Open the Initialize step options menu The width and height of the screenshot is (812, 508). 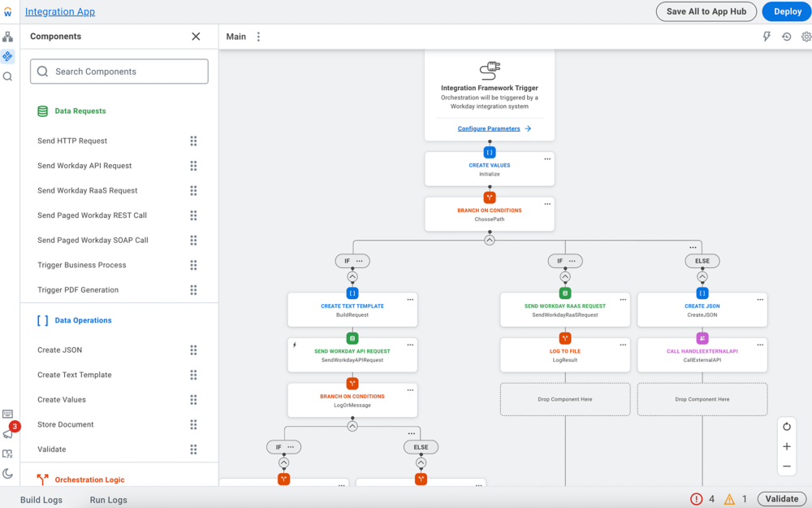(547, 159)
